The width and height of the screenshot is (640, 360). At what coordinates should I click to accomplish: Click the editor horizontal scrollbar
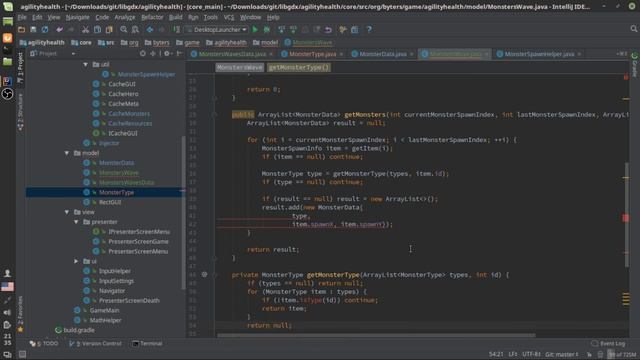(x=376, y=336)
